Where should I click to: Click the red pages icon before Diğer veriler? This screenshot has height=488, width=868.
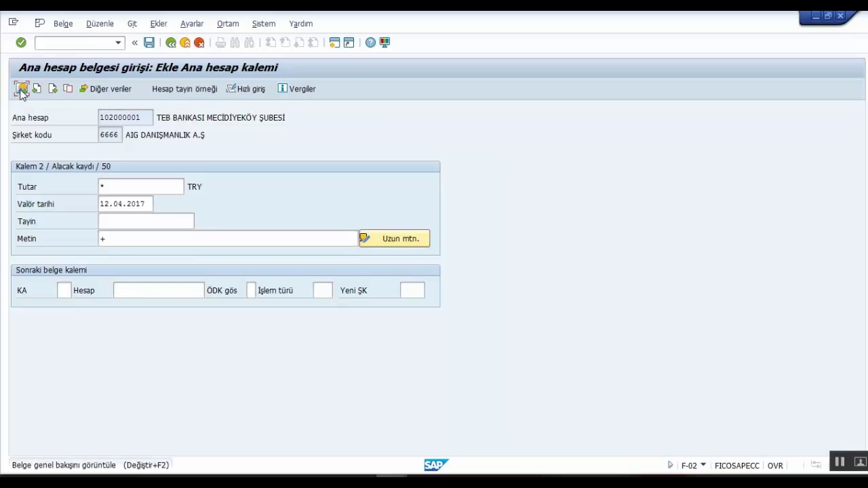(x=68, y=89)
